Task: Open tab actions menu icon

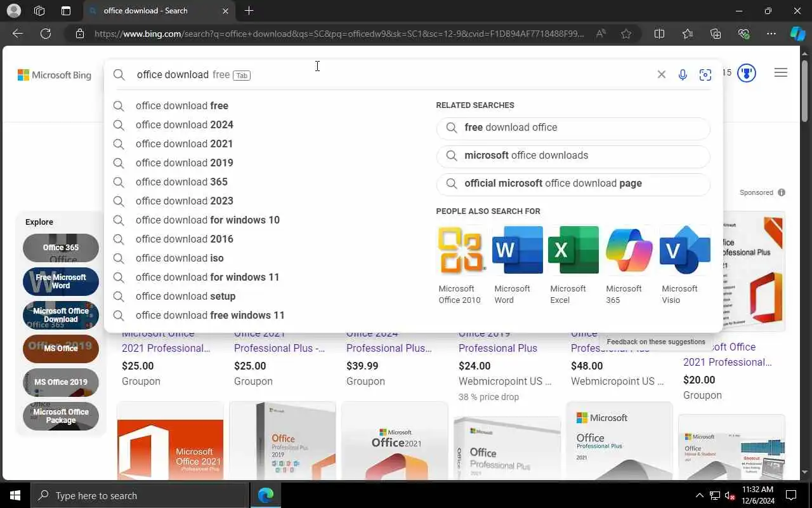Action: click(66, 11)
